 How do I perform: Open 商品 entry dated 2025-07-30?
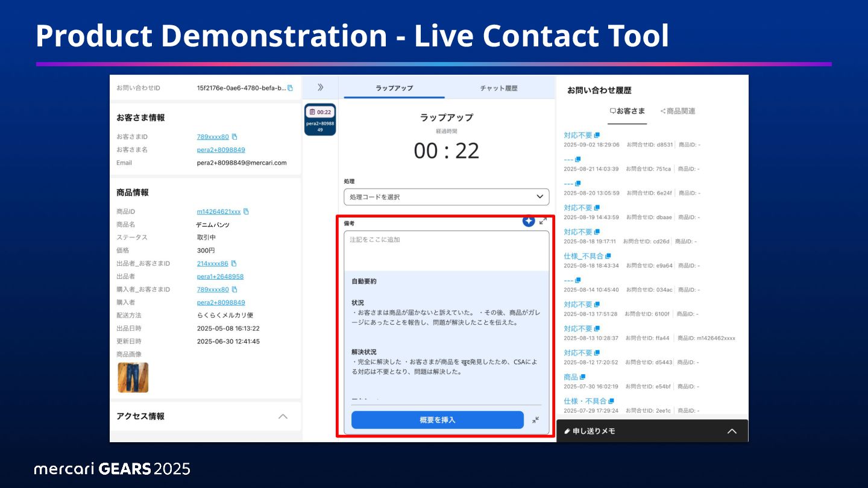pos(571,377)
